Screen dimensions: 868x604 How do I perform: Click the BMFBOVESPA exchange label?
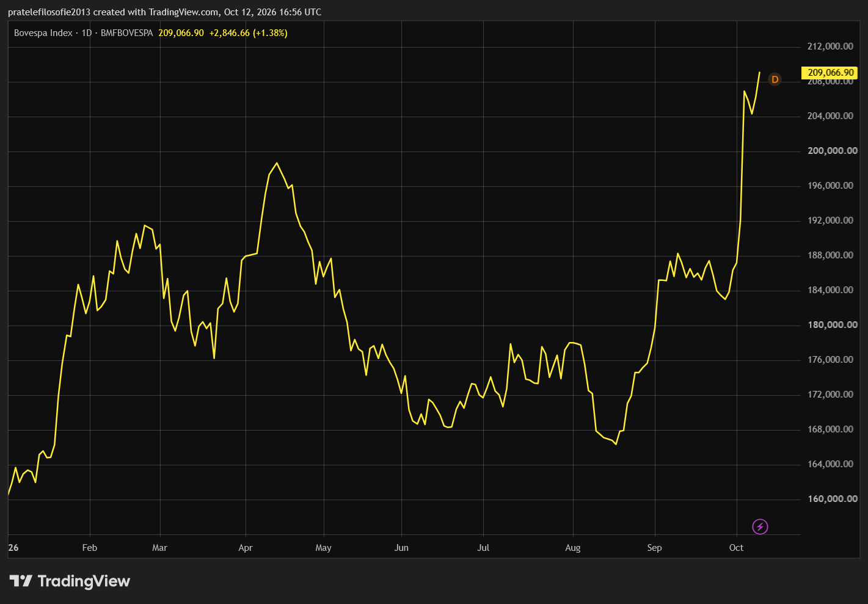coord(126,33)
